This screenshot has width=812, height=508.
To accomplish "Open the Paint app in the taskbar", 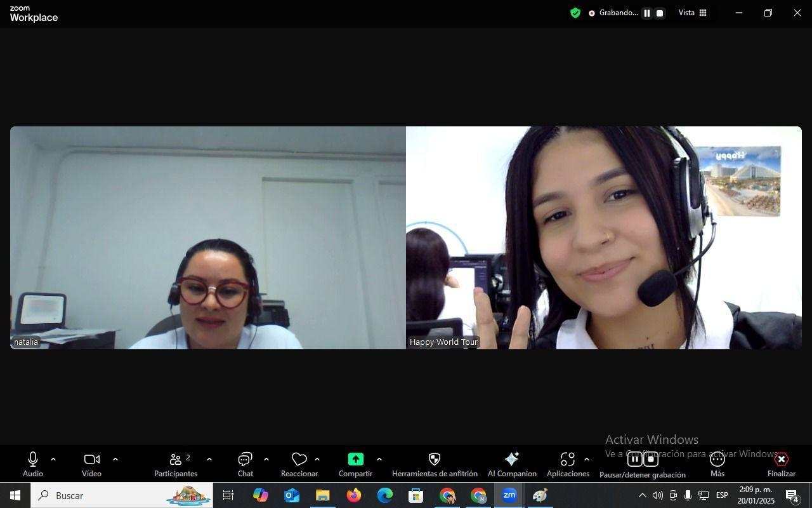I will click(x=540, y=495).
